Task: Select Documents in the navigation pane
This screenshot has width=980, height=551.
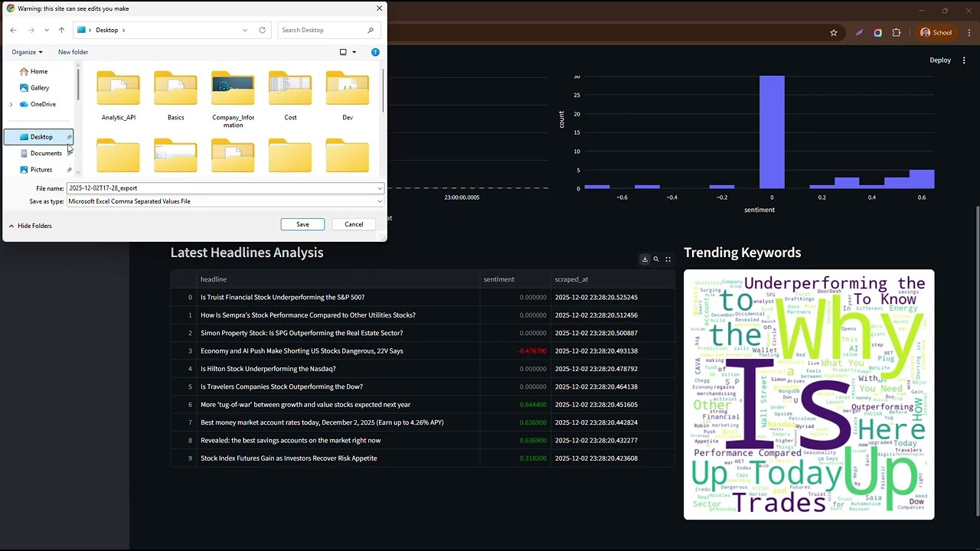Action: click(x=46, y=153)
